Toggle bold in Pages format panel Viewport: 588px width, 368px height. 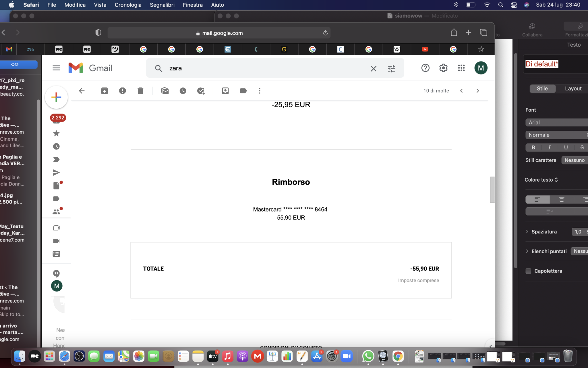pos(533,147)
